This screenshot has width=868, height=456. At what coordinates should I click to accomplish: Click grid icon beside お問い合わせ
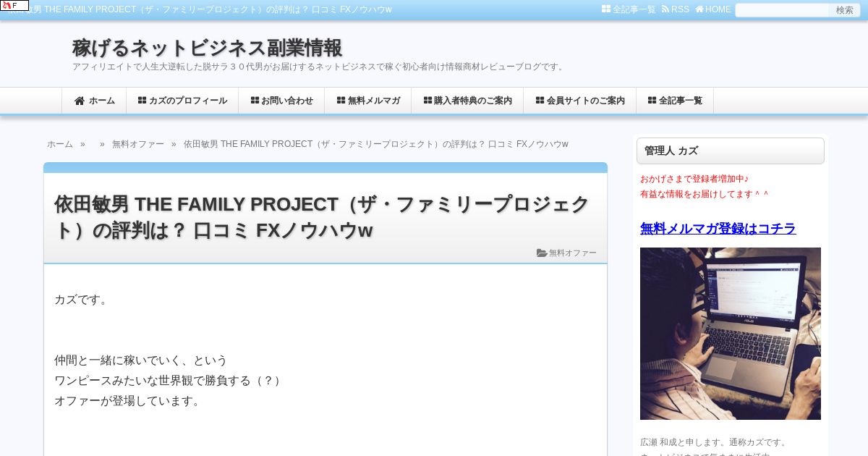click(255, 101)
